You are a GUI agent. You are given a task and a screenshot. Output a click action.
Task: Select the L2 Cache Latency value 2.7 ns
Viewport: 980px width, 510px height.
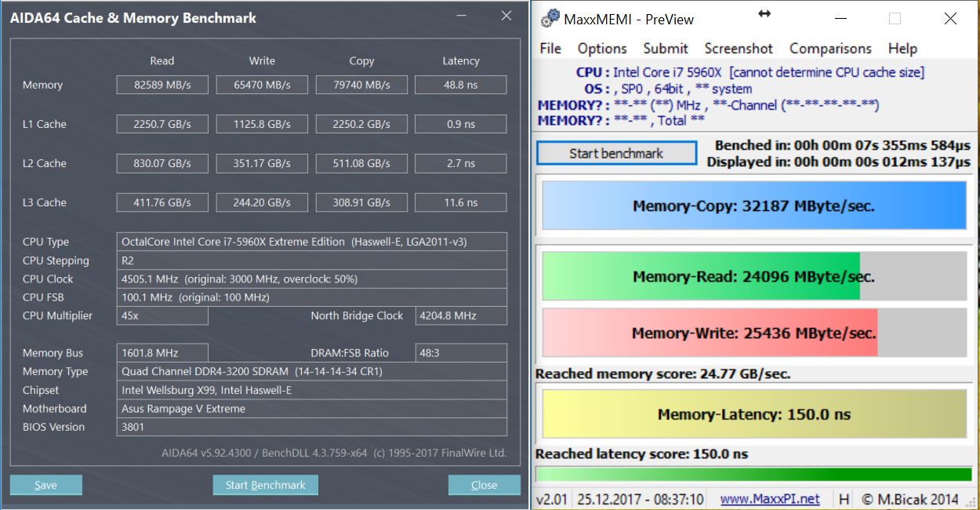pos(461,163)
